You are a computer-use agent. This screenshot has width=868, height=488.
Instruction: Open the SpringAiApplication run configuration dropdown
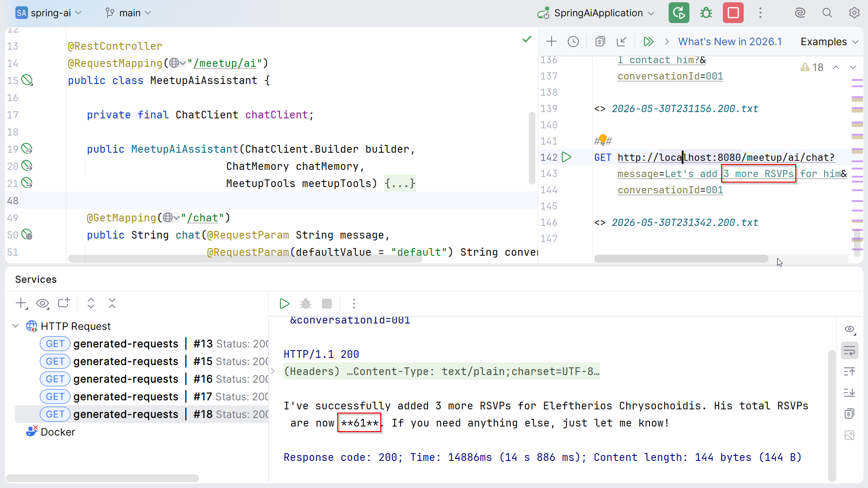596,13
